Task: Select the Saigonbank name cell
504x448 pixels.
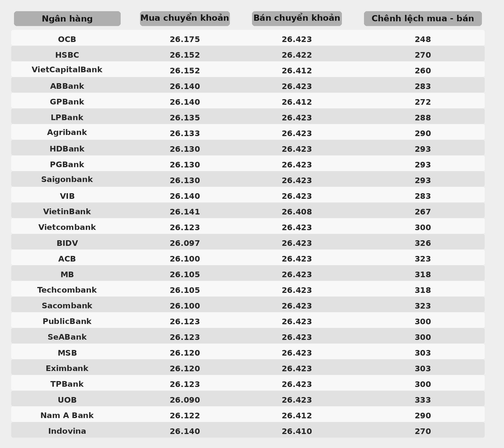Action: coord(67,180)
